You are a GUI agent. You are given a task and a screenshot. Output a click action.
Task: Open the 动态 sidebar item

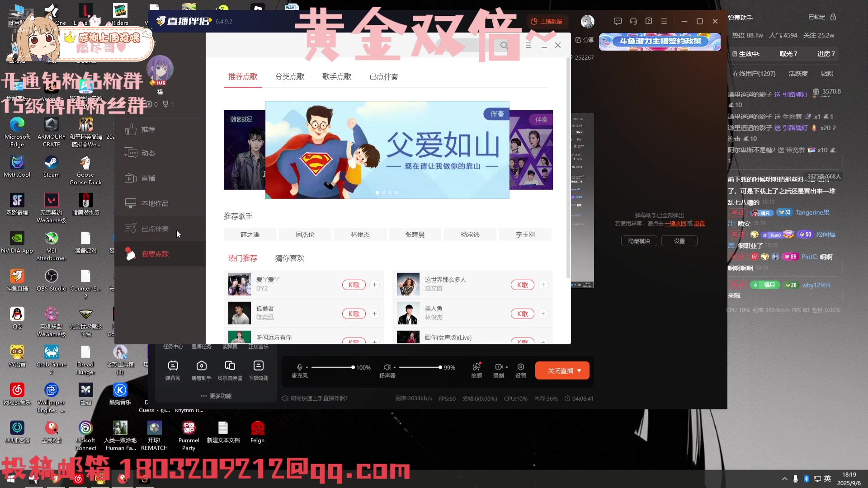tap(160, 153)
